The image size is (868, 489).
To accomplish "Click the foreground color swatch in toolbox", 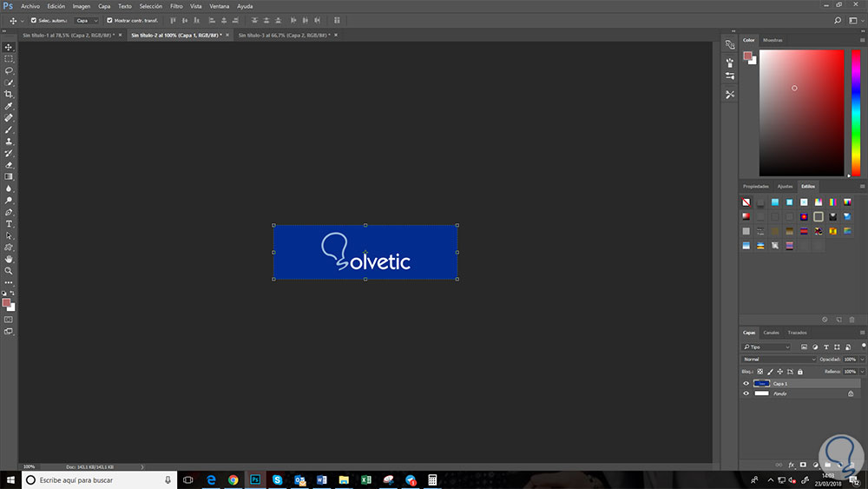I will point(6,302).
